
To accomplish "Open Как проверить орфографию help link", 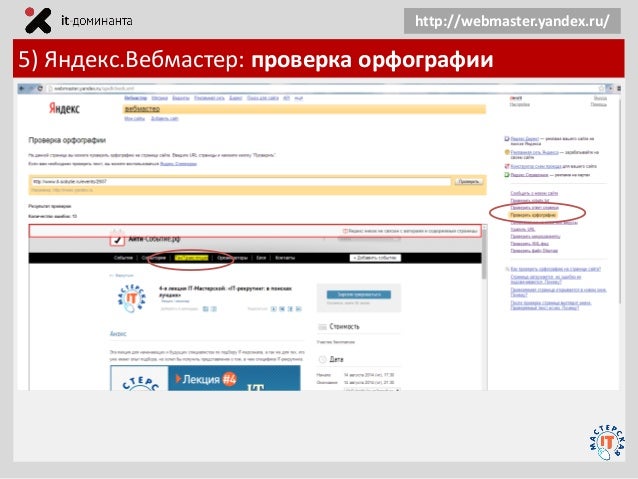I will (555, 269).
